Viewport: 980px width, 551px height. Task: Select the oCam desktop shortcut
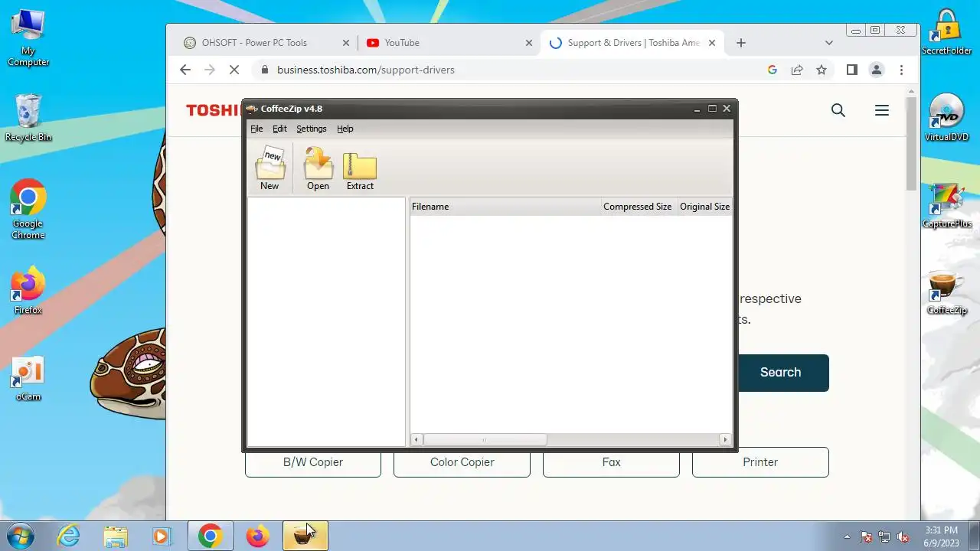[x=28, y=379]
